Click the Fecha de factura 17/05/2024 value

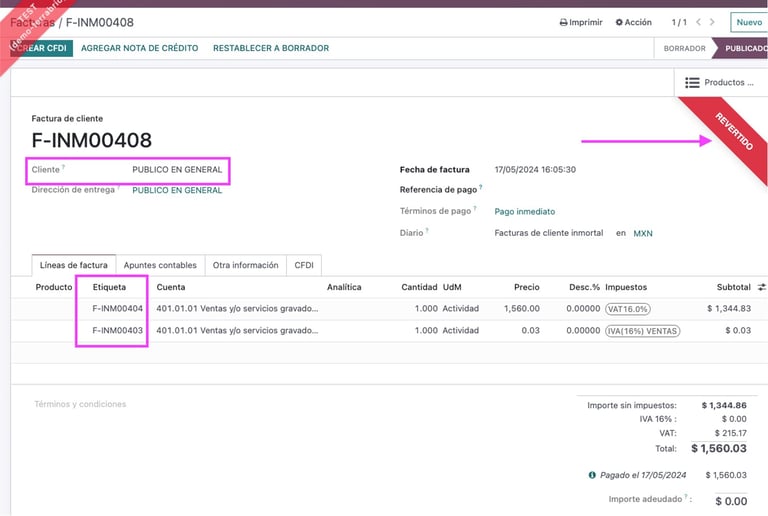pyautogui.click(x=535, y=169)
